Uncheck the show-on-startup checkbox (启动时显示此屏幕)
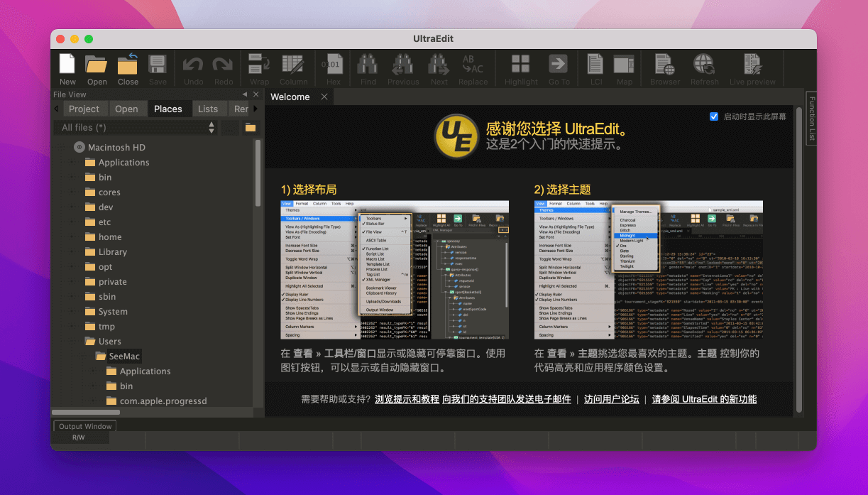The height and width of the screenshot is (495, 868). point(714,116)
